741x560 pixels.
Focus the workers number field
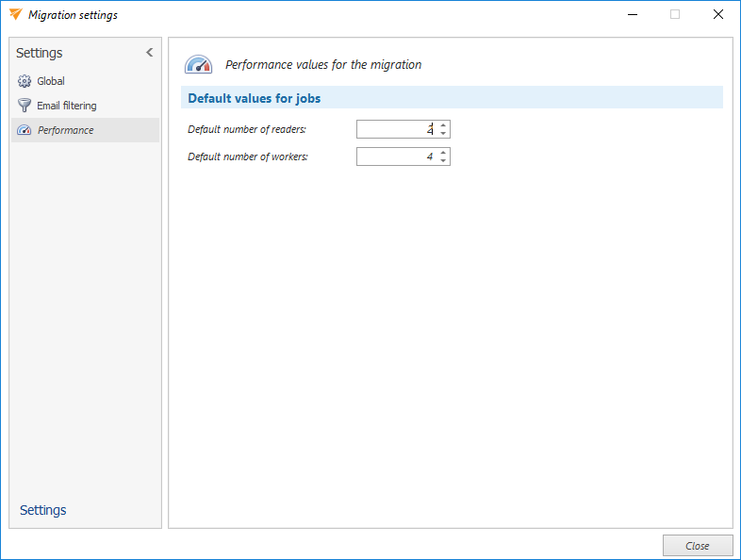coord(396,156)
